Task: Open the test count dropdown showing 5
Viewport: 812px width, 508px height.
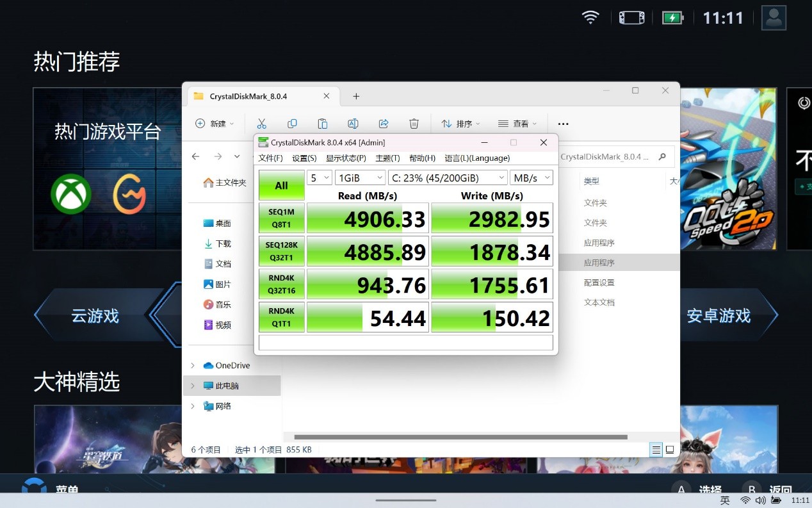Action: (320, 177)
